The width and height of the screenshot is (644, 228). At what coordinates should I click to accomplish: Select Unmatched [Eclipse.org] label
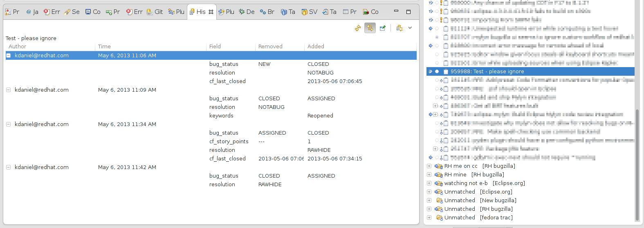point(478,192)
